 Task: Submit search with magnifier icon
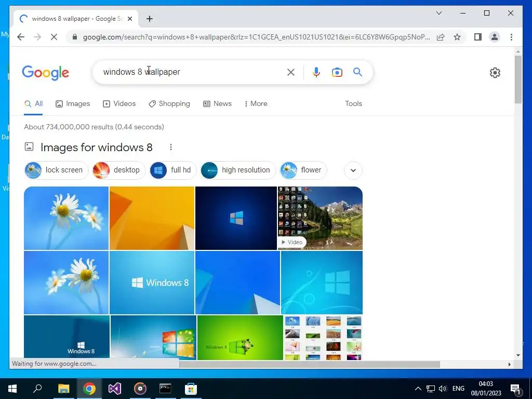point(357,72)
